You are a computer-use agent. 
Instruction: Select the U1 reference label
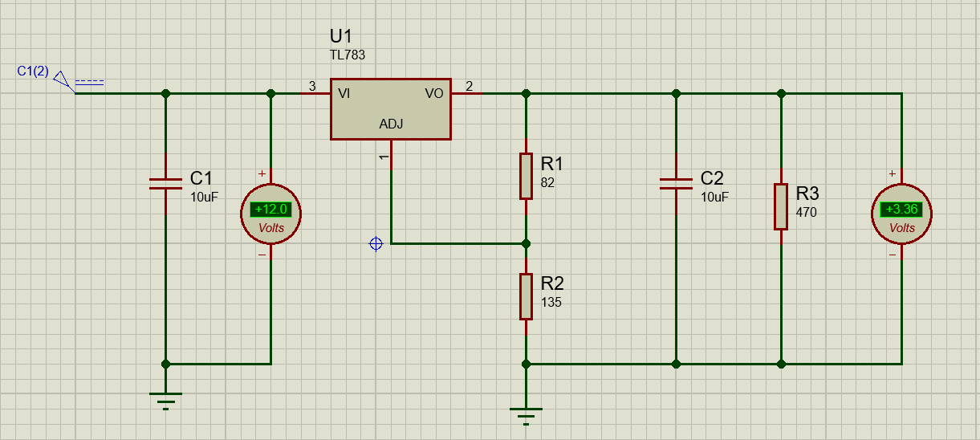(x=341, y=37)
